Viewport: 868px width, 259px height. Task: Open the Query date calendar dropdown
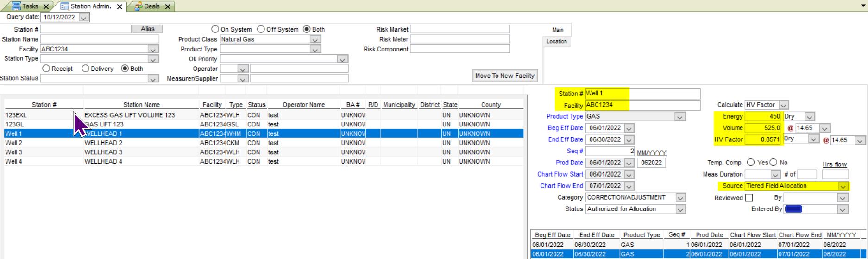83,18
